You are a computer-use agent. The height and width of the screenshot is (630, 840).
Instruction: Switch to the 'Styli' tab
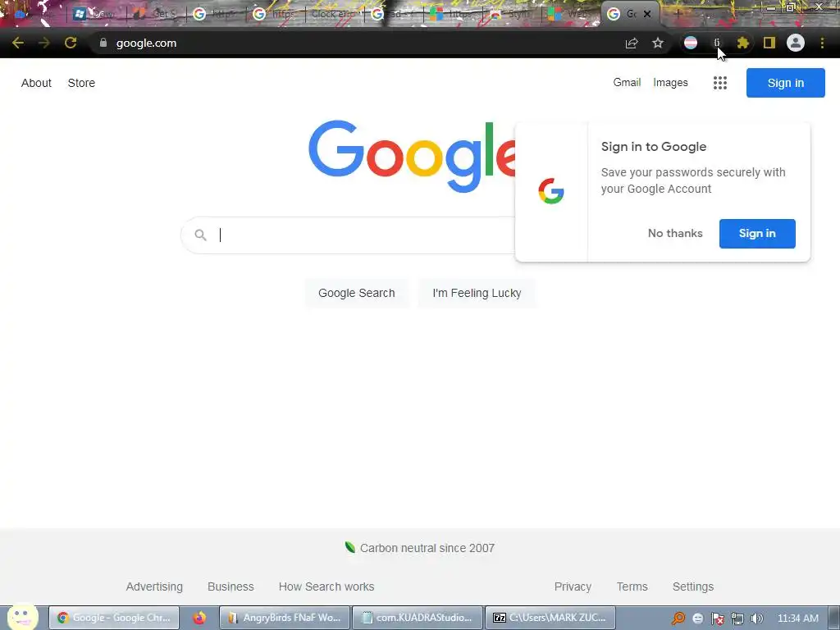coord(512,14)
